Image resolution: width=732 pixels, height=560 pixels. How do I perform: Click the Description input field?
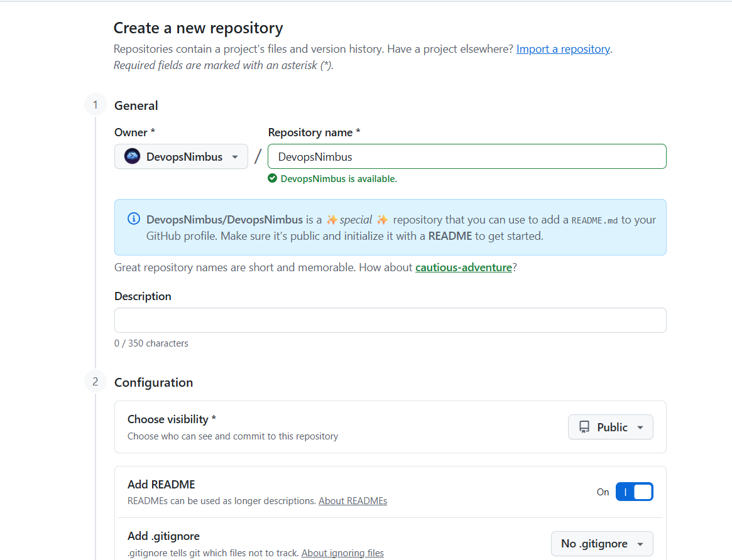tap(390, 320)
